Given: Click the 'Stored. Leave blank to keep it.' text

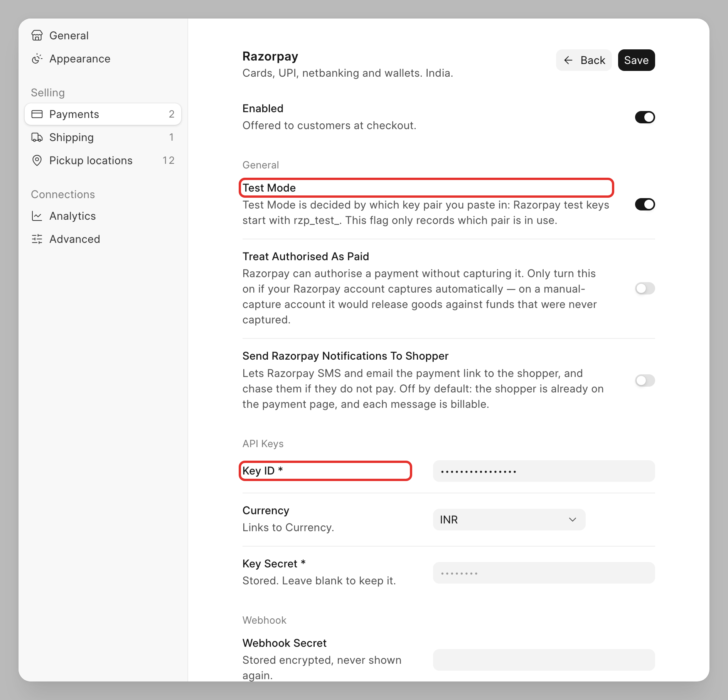Looking at the screenshot, I should click(319, 581).
